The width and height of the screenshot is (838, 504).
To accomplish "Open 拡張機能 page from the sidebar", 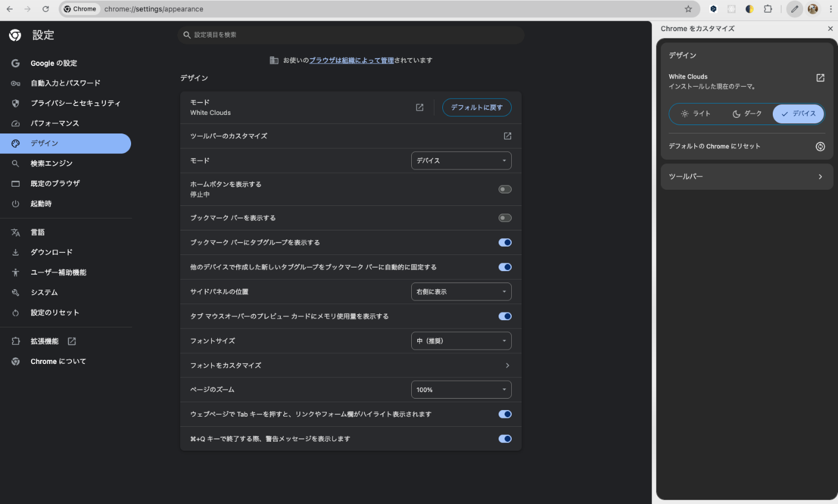I will tap(65, 341).
